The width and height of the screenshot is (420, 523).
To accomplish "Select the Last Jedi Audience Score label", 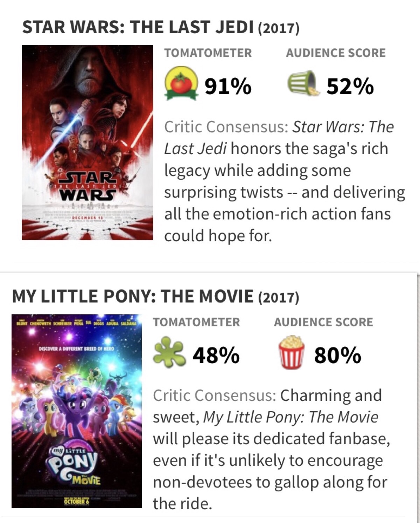I will coord(336,53).
